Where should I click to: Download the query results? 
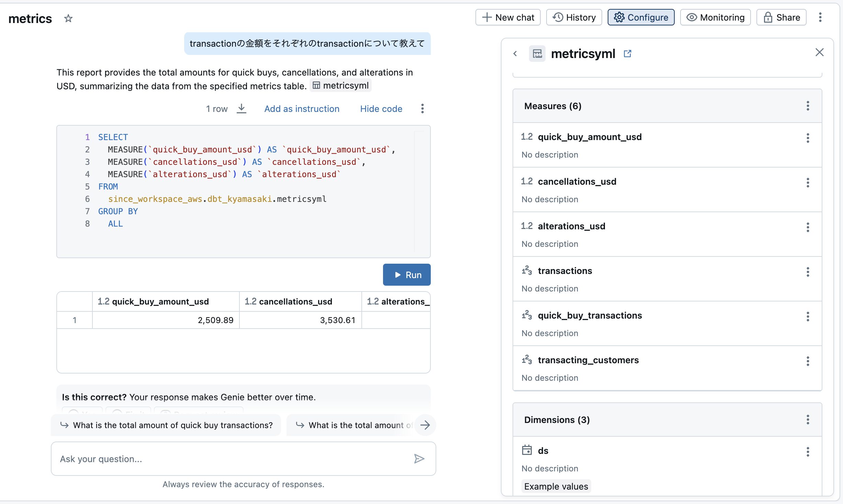point(241,108)
